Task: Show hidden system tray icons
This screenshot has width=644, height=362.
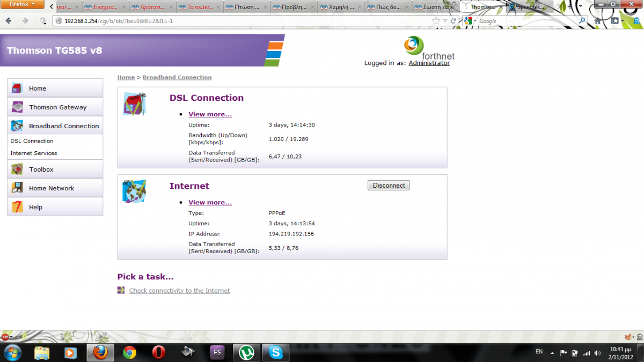Action: [x=553, y=352]
